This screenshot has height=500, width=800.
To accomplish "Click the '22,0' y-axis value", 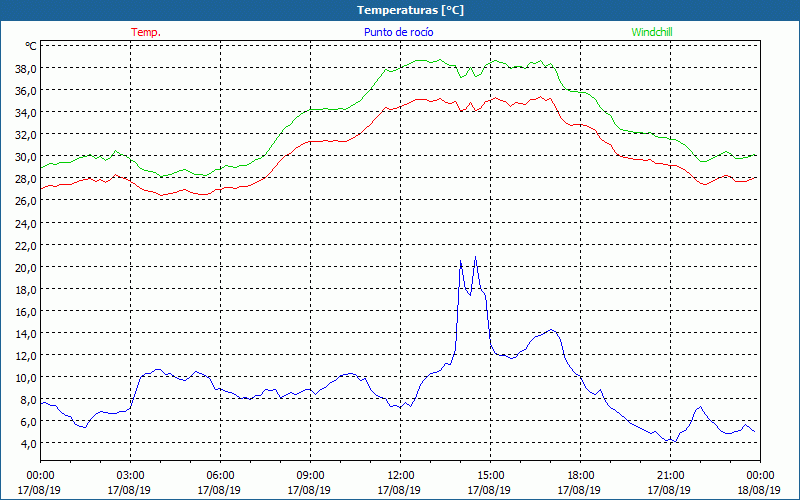I will [25, 245].
